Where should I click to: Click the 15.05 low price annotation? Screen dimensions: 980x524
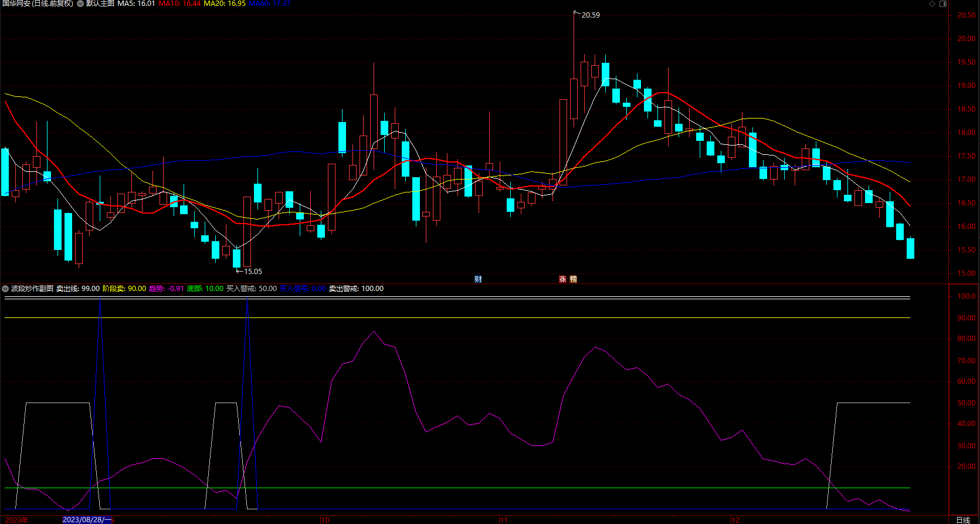coord(253,272)
